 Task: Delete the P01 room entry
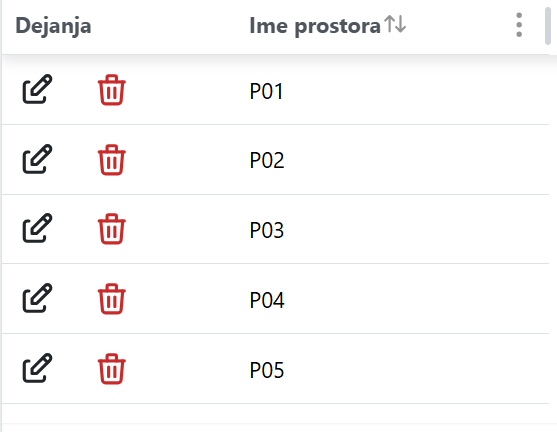(x=112, y=90)
